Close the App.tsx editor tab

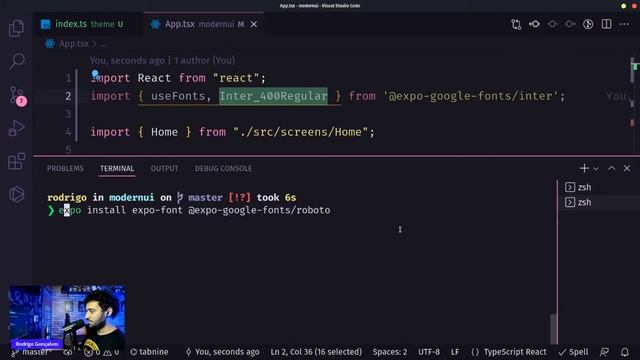point(254,24)
